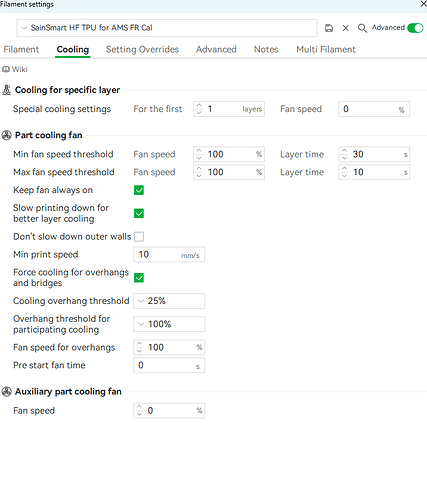Click the Part cooling fan section icon

[6, 135]
